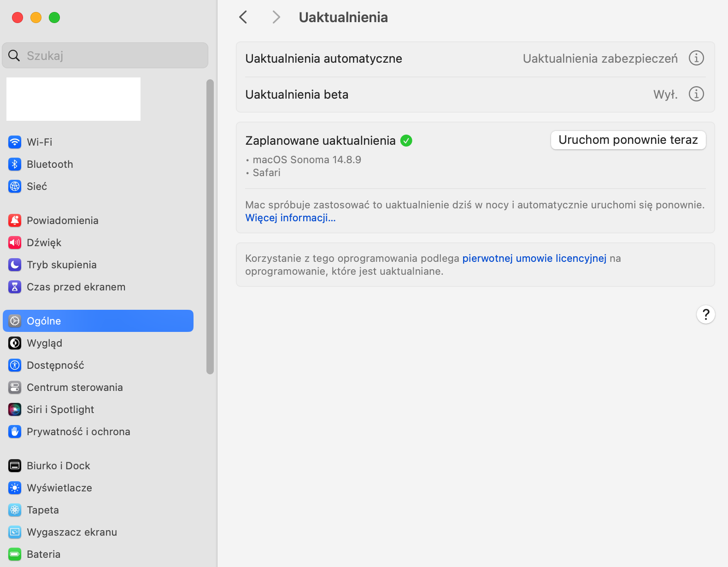Click the Tapeta flower icon

(x=15, y=510)
